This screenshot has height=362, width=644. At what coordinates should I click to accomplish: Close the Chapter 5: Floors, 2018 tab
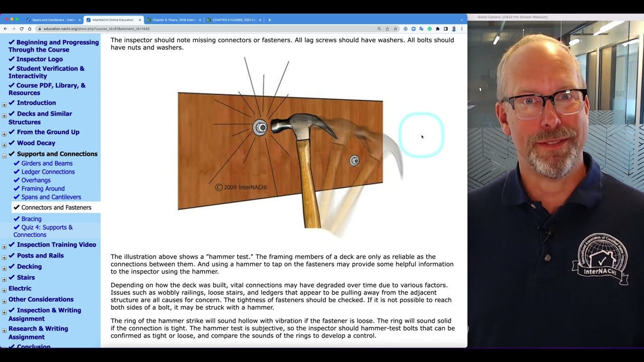click(200, 20)
